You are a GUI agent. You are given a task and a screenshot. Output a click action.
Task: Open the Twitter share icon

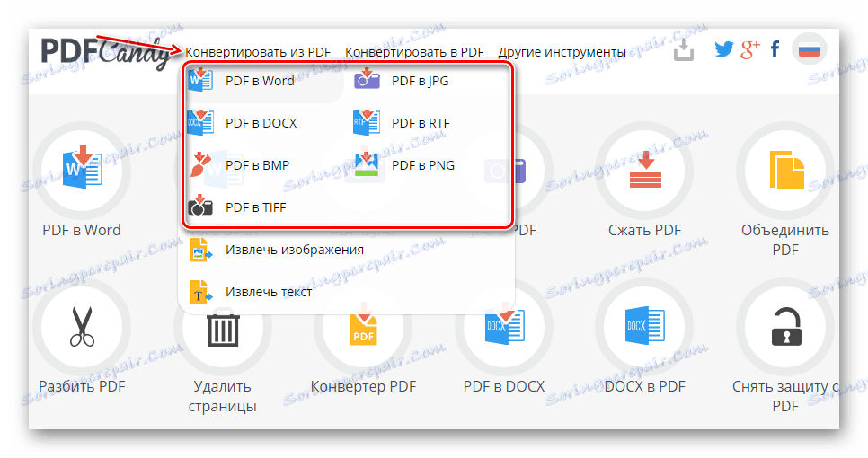point(723,49)
